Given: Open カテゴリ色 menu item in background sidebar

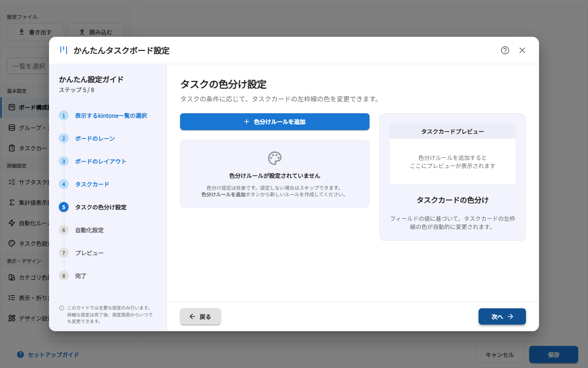Looking at the screenshot, I should [x=25, y=277].
